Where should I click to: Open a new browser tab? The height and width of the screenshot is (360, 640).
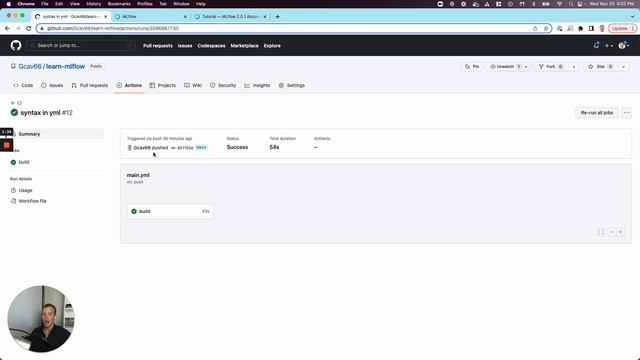[278, 16]
